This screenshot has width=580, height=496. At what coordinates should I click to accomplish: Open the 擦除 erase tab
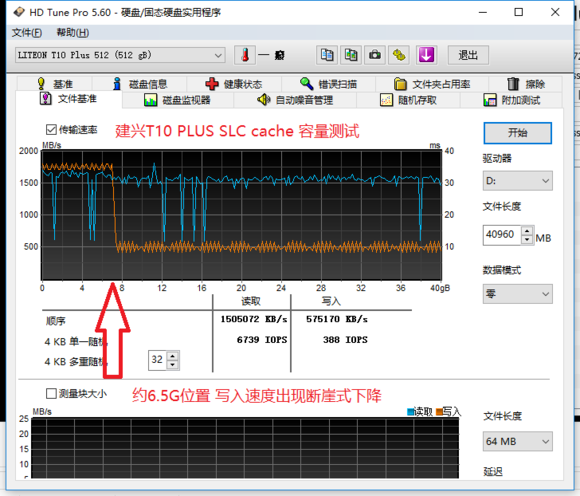526,84
